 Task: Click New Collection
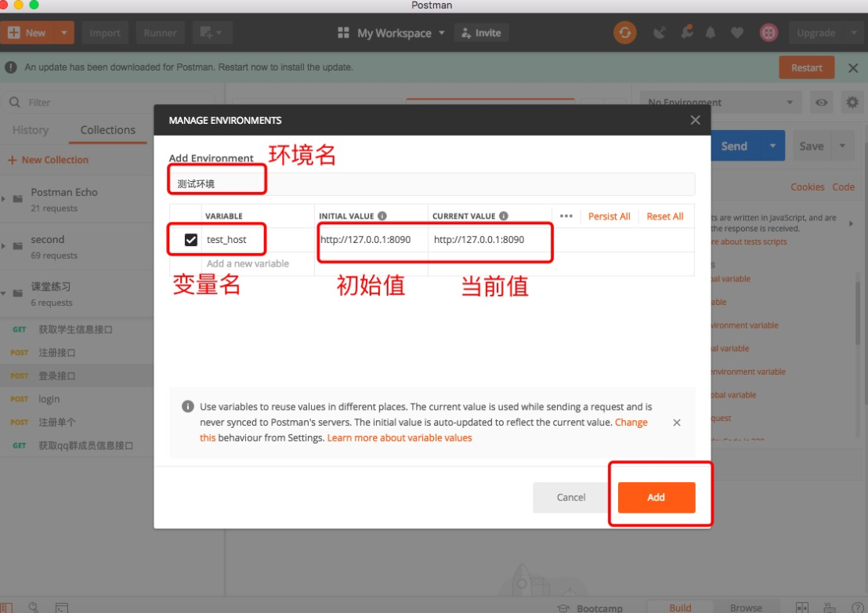pyautogui.click(x=48, y=159)
